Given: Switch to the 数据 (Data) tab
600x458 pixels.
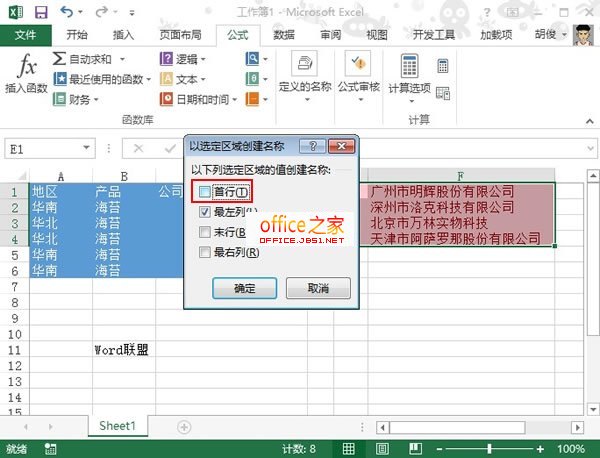Looking at the screenshot, I should (284, 35).
